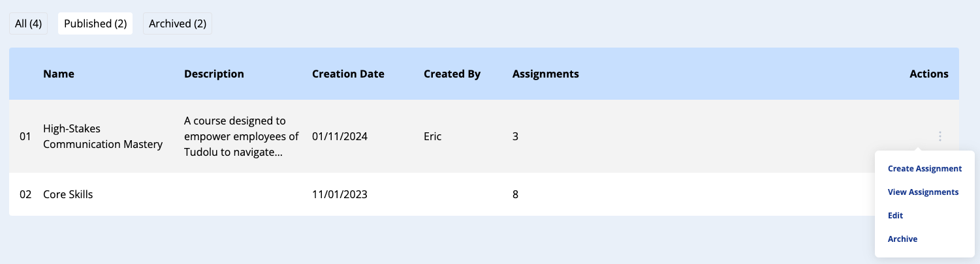980x264 pixels.
Task: Click the Created By column header
Action: tap(452, 74)
